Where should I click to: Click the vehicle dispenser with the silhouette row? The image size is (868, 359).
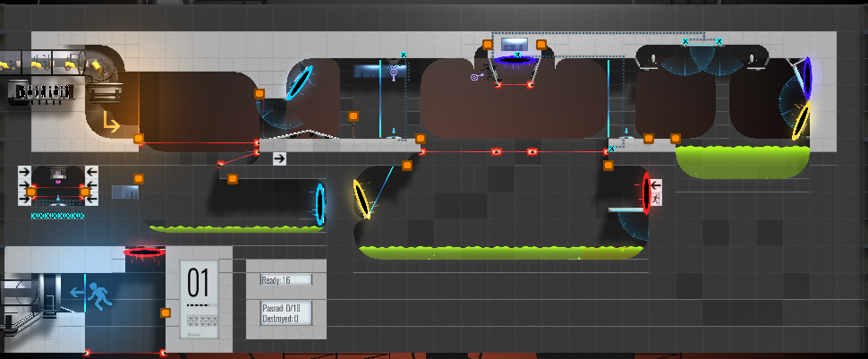(x=41, y=92)
